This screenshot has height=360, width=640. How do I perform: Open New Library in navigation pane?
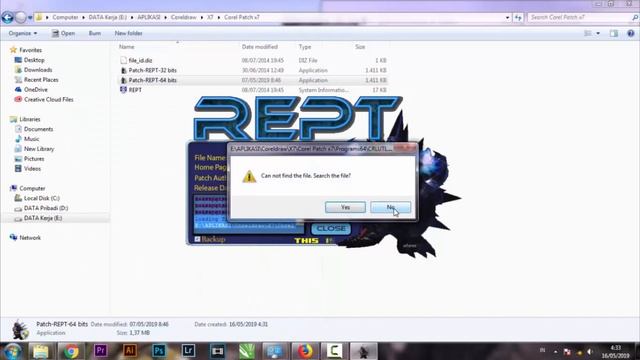tap(39, 149)
